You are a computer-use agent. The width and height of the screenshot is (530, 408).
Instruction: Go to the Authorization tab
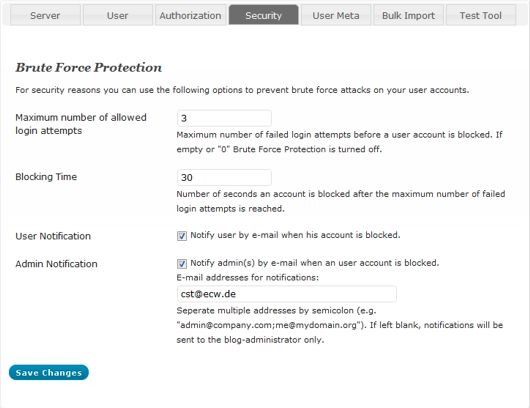[x=190, y=15]
